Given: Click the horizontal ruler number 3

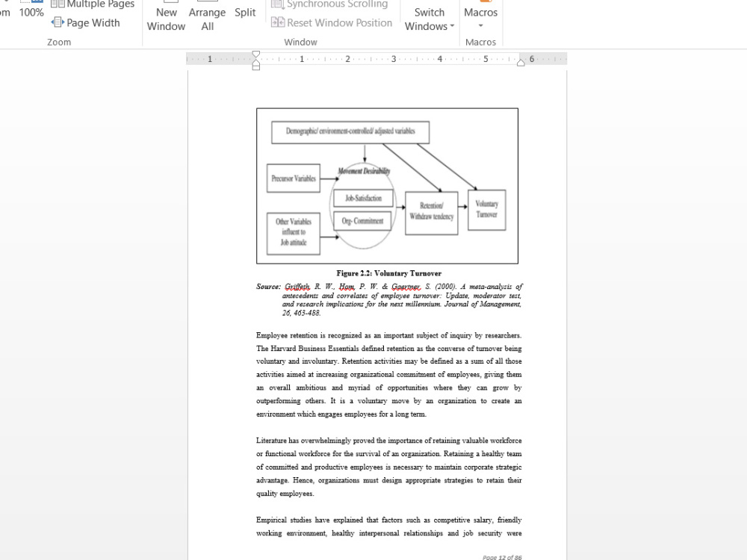Looking at the screenshot, I should 394,59.
